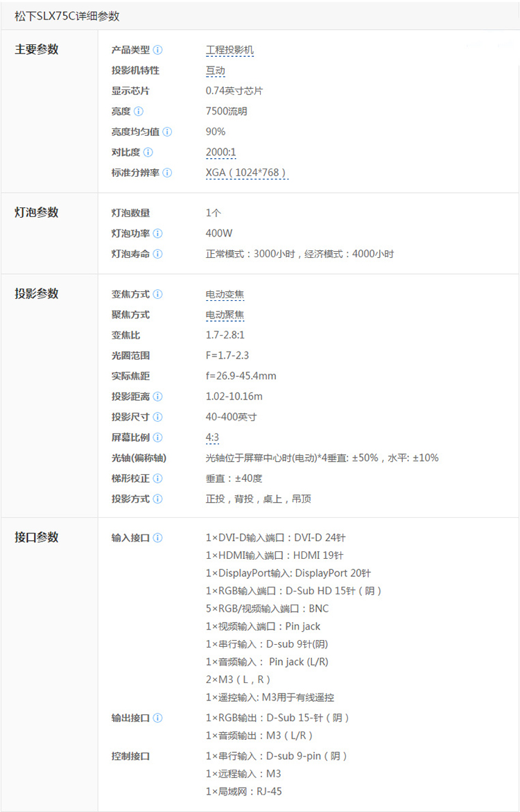Open info icon next to 亮度均匀值
Image resolution: width=520 pixels, height=812 pixels.
click(x=167, y=132)
